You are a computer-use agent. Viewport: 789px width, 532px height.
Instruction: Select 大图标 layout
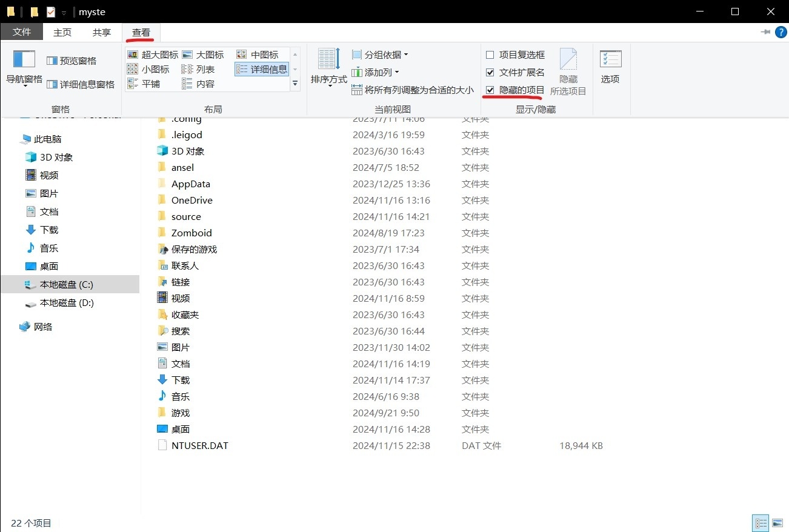(x=203, y=55)
